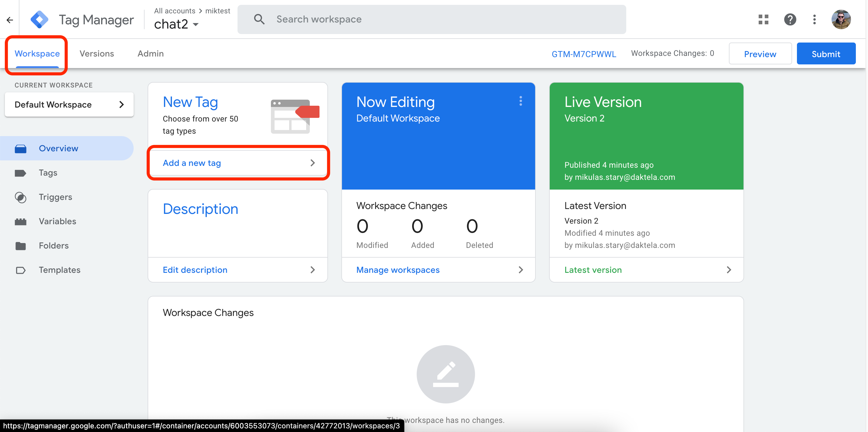The image size is (868, 432).
Task: Switch to the Admin tab
Action: tap(150, 53)
